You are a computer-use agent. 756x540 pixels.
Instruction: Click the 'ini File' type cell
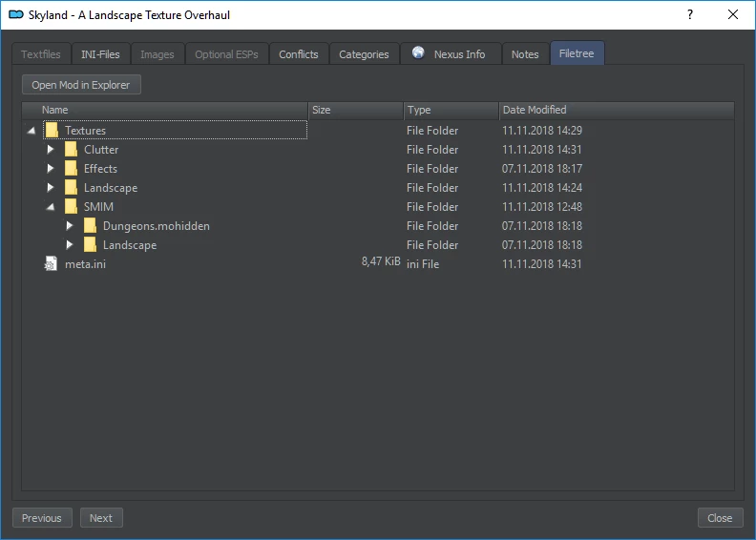click(423, 264)
